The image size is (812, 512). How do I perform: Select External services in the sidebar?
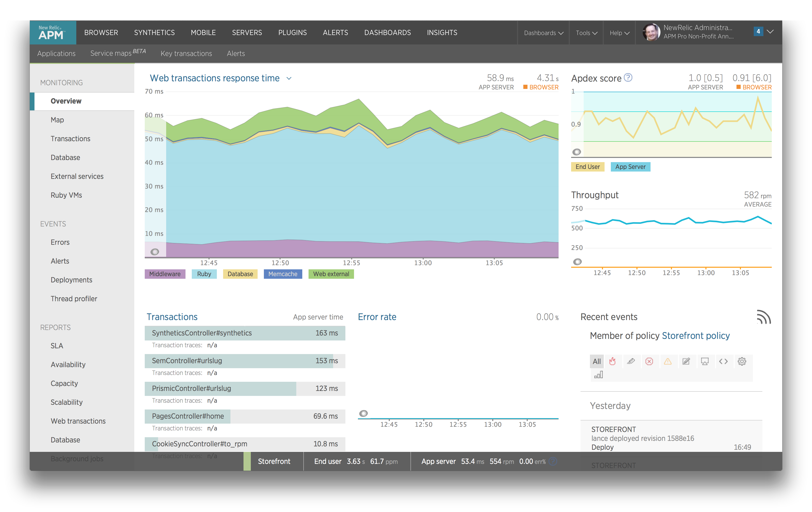(x=77, y=176)
